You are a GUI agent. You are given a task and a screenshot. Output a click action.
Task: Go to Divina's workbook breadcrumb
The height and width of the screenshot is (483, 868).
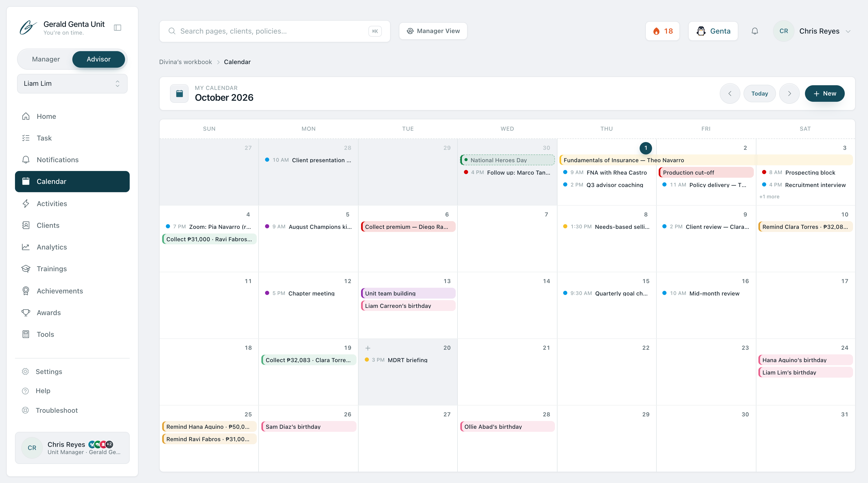[185, 62]
